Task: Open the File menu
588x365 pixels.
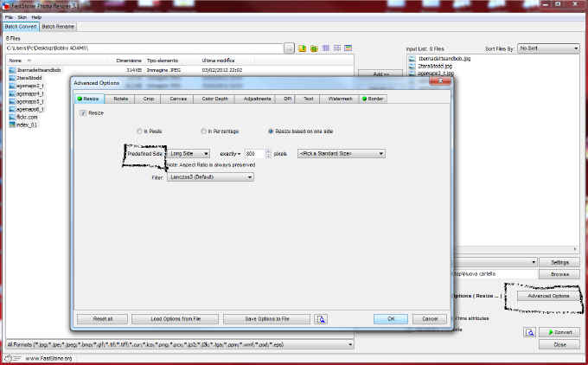Action: point(9,17)
